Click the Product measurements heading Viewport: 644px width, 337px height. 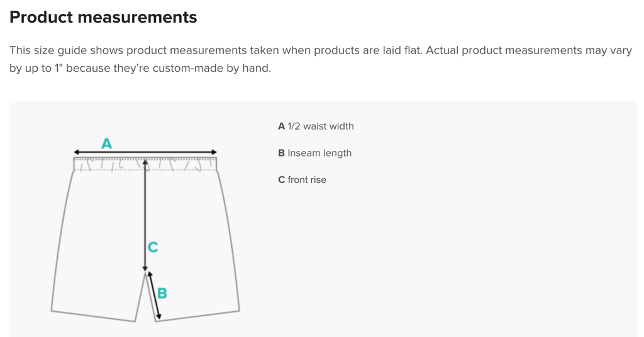(x=103, y=17)
